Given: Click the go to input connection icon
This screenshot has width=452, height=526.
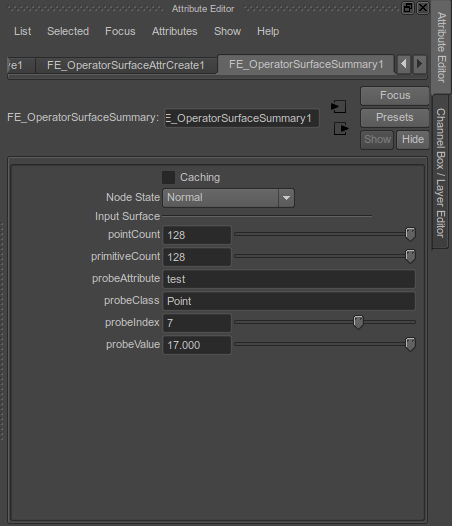Looking at the screenshot, I should [x=338, y=107].
